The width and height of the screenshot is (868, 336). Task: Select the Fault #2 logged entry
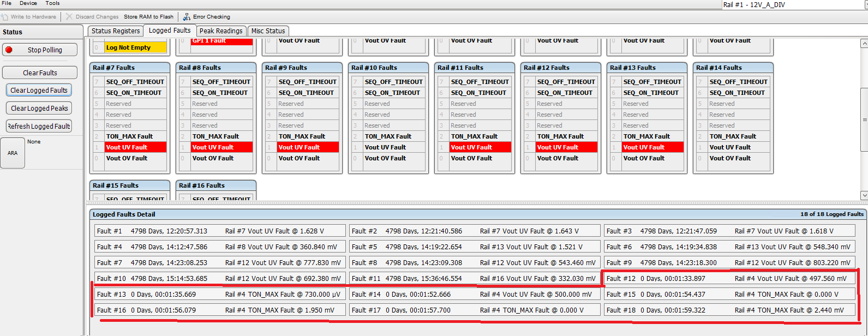click(x=475, y=231)
